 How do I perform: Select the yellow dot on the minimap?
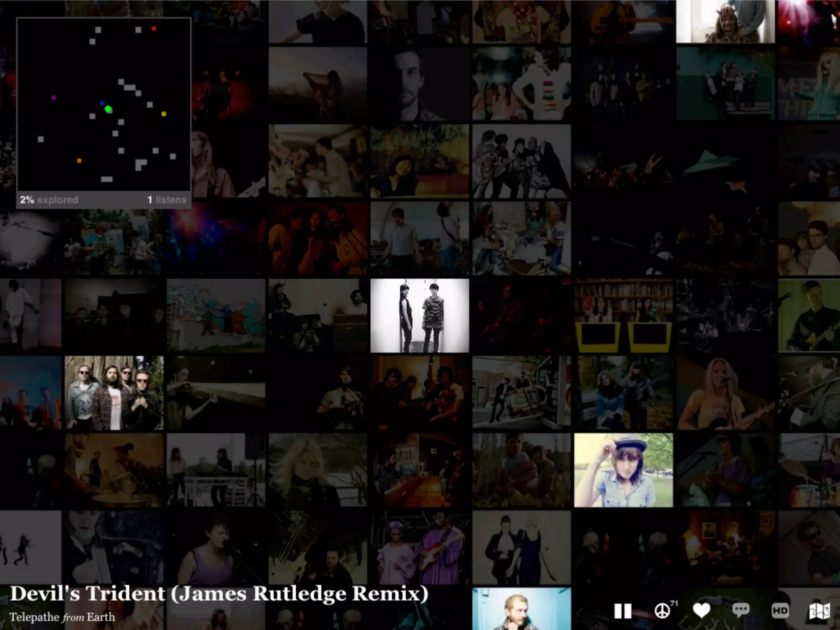pos(164,114)
